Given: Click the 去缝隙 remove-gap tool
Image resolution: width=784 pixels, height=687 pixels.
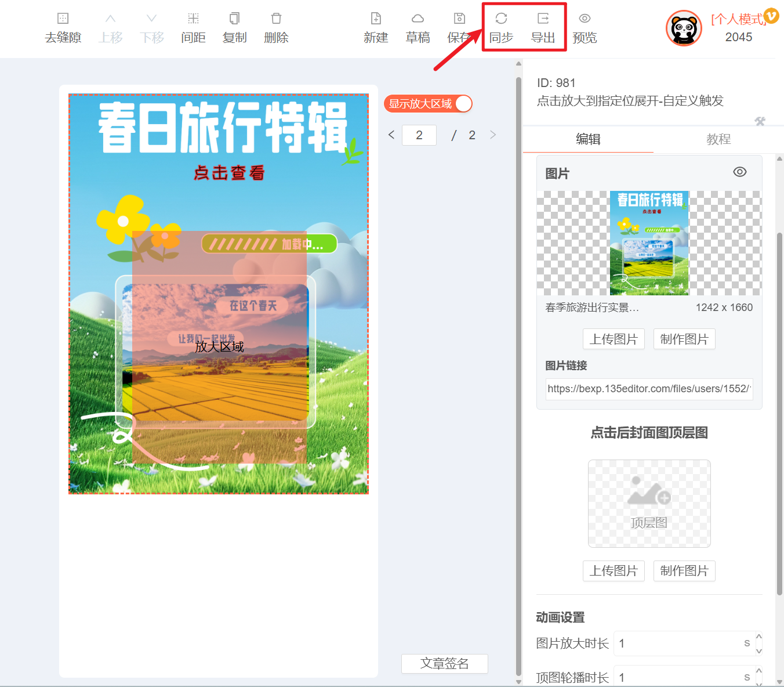Looking at the screenshot, I should (63, 28).
